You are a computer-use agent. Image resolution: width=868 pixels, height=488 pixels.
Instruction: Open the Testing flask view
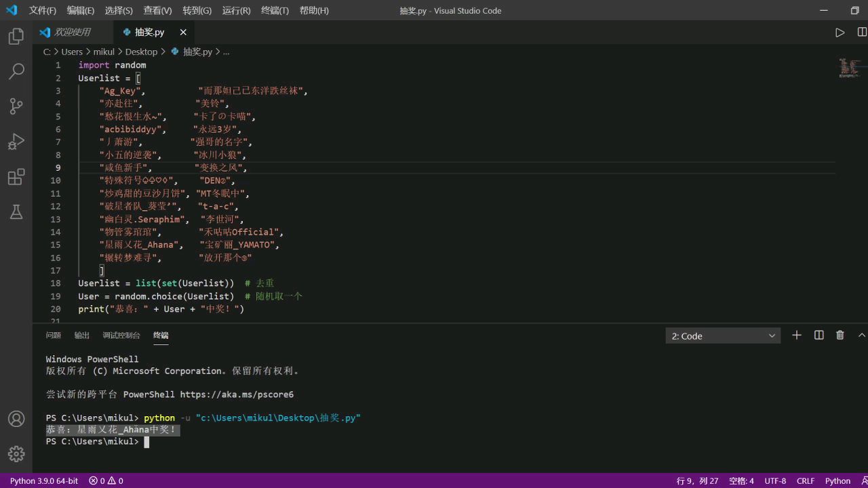pyautogui.click(x=16, y=212)
